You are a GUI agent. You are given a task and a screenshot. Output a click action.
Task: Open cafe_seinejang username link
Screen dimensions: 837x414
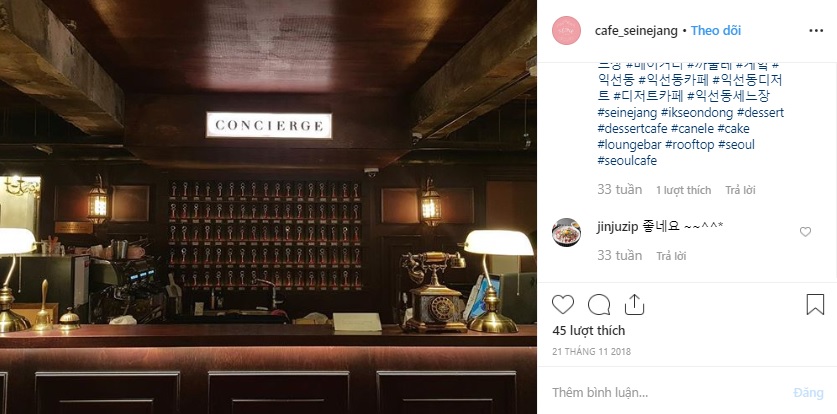coord(636,30)
